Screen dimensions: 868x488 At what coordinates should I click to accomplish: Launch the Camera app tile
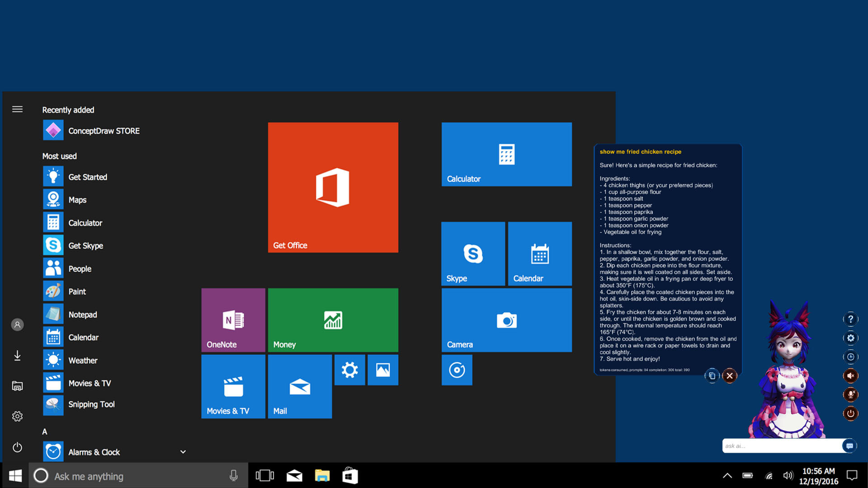(506, 319)
